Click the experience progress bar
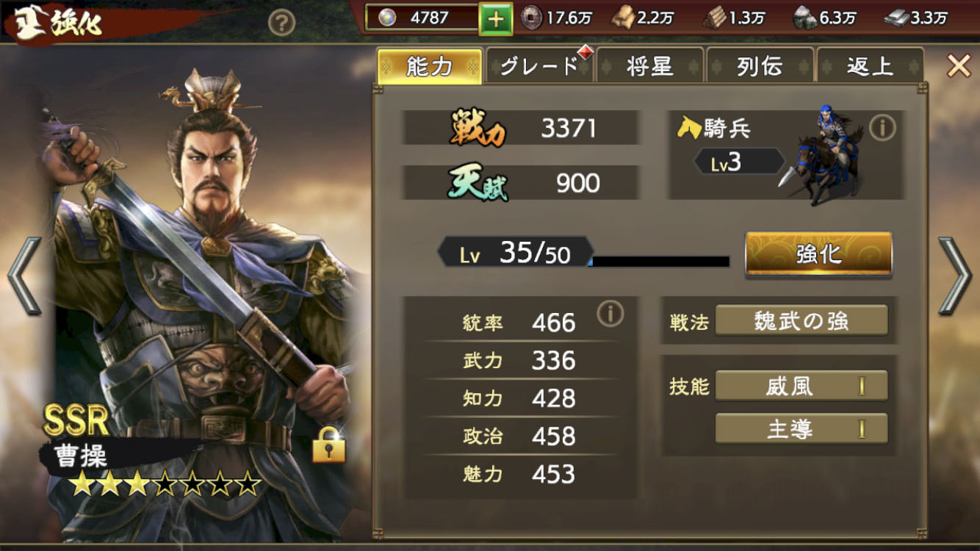This screenshot has width=980, height=551. 660,262
